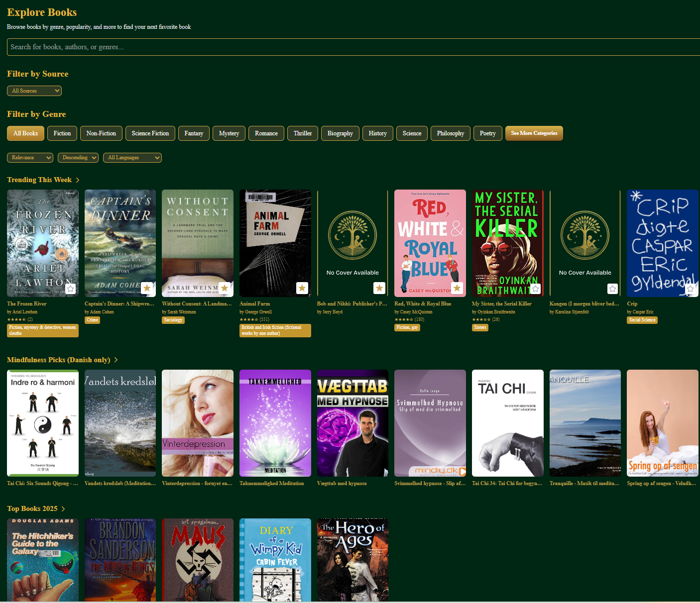Image resolution: width=700 pixels, height=603 pixels.
Task: Switch to the Fiction genre filter
Action: pos(62,133)
